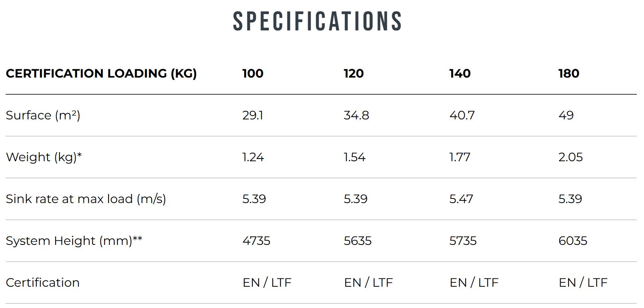Select the 100 kg column header
This screenshot has width=644, height=308.
(x=253, y=73)
